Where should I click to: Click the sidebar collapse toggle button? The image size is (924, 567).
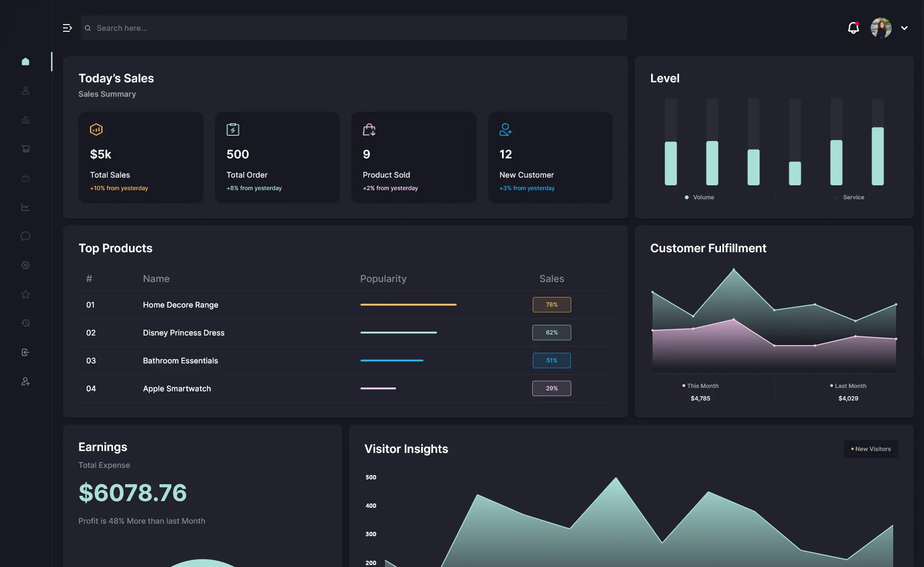66,28
